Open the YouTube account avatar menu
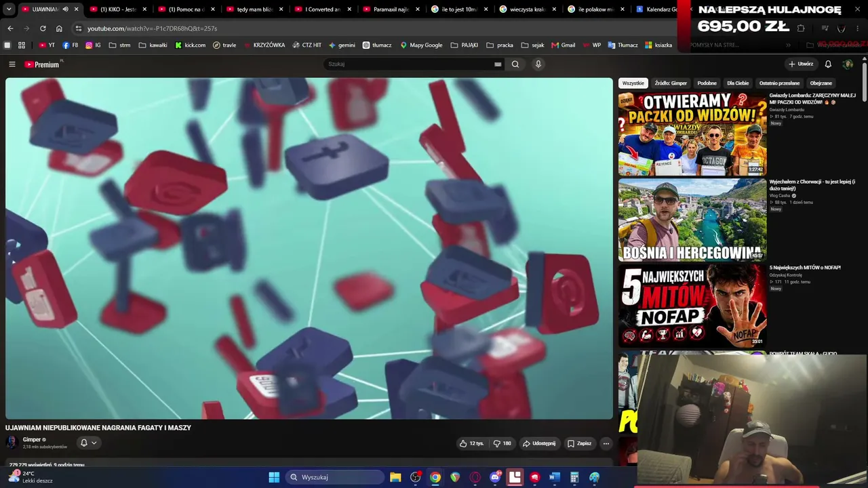Screen dimensions: 868x488 click(x=848, y=64)
